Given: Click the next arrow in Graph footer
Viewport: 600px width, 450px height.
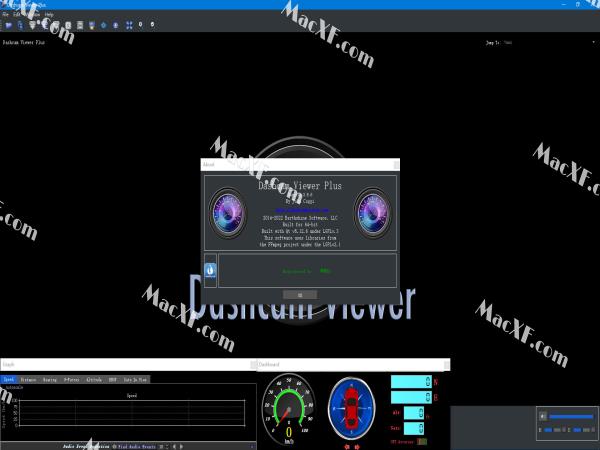Looking at the screenshot, I should pyautogui.click(x=181, y=446).
